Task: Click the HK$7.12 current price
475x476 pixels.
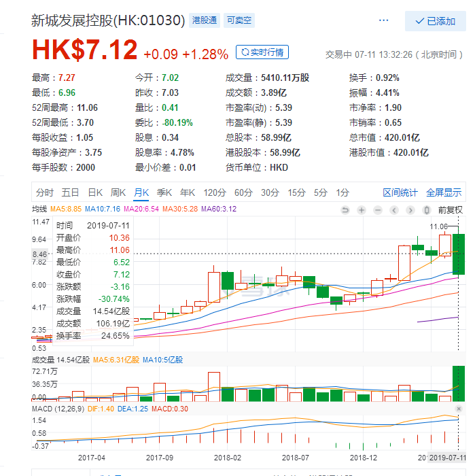Action: tap(85, 49)
